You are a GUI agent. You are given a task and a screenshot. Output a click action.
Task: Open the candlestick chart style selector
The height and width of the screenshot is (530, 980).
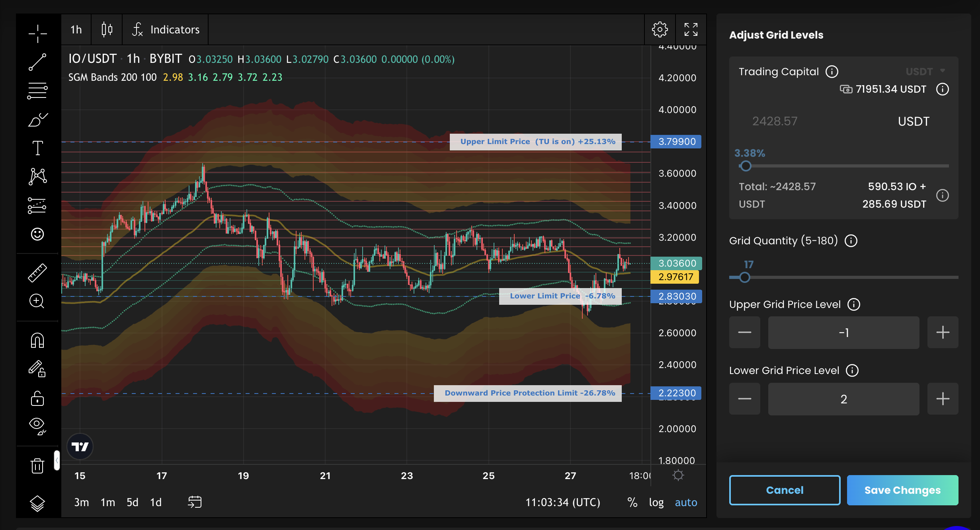click(107, 29)
